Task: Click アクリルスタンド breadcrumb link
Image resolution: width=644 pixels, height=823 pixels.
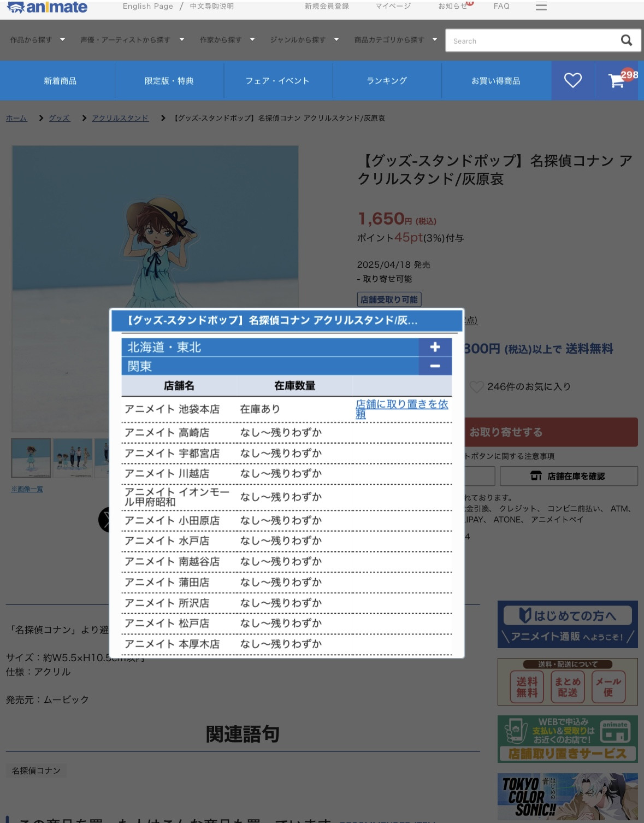Action: [120, 118]
